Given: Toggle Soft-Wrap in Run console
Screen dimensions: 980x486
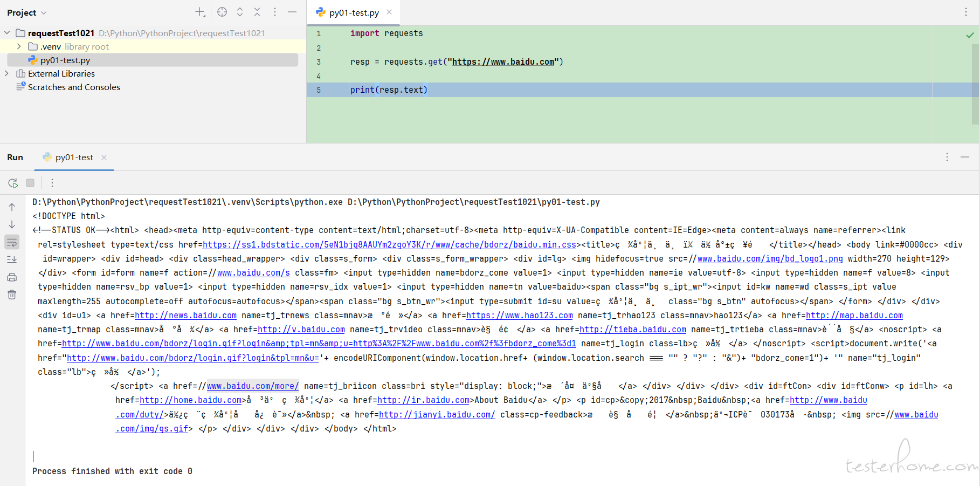Looking at the screenshot, I should tap(12, 242).
